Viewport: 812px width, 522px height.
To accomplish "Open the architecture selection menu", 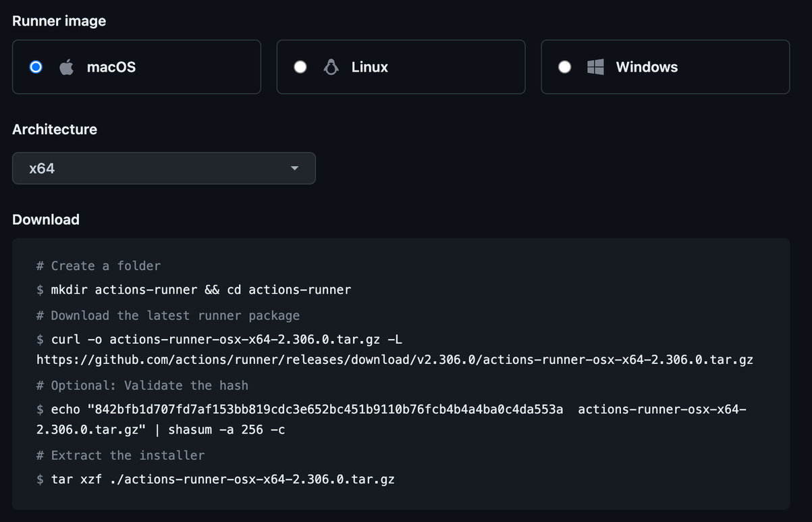I will click(x=164, y=167).
